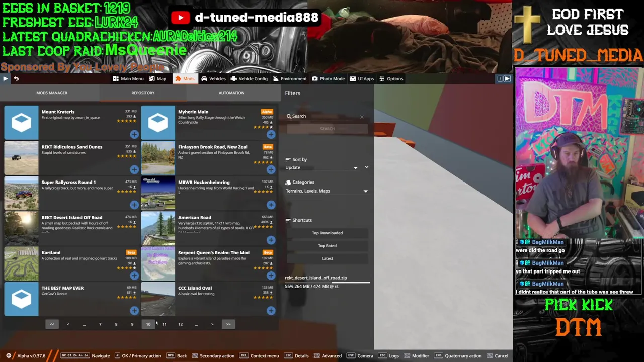
Task: Go to last page with >> button
Action: 228,324
